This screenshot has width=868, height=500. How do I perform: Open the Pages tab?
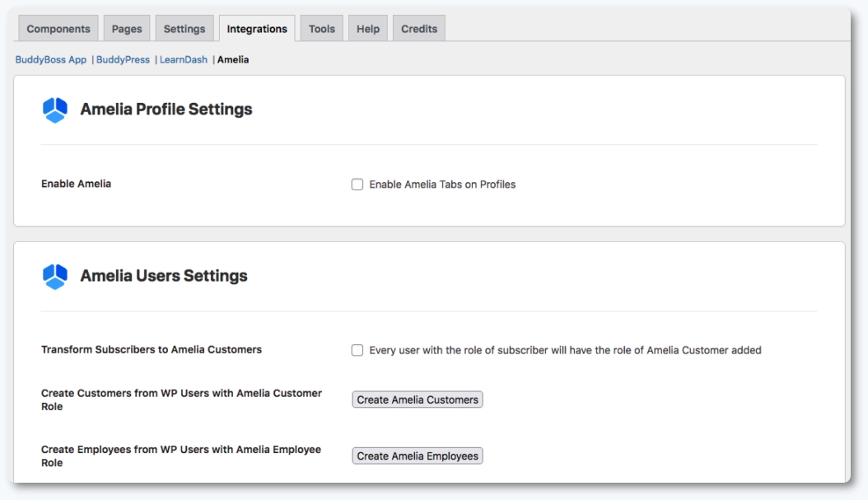point(127,27)
